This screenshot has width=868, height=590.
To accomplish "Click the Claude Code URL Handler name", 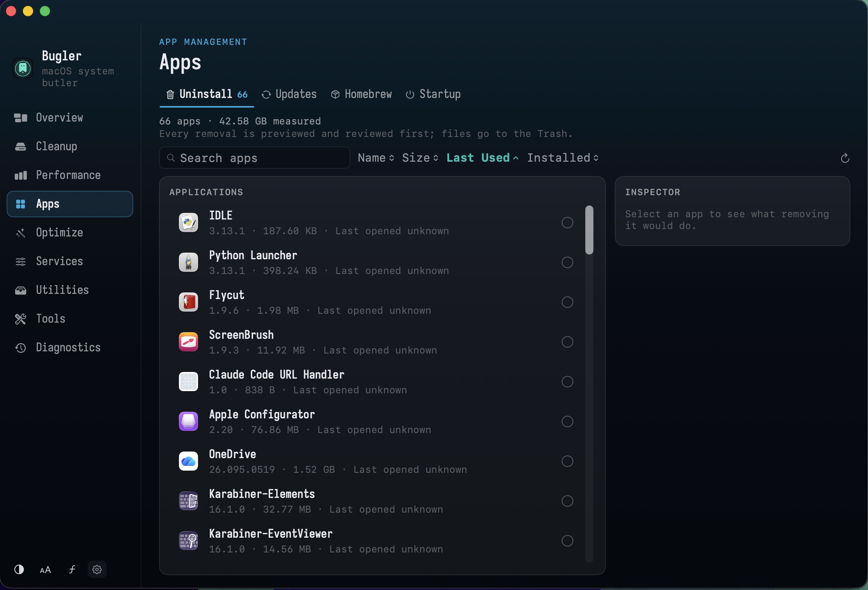I will tap(276, 375).
